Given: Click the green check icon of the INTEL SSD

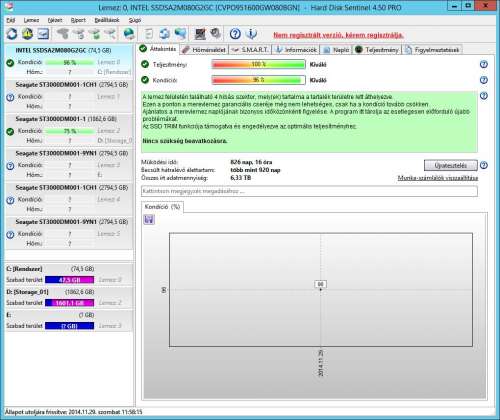Looking at the screenshot, I should (10, 62).
